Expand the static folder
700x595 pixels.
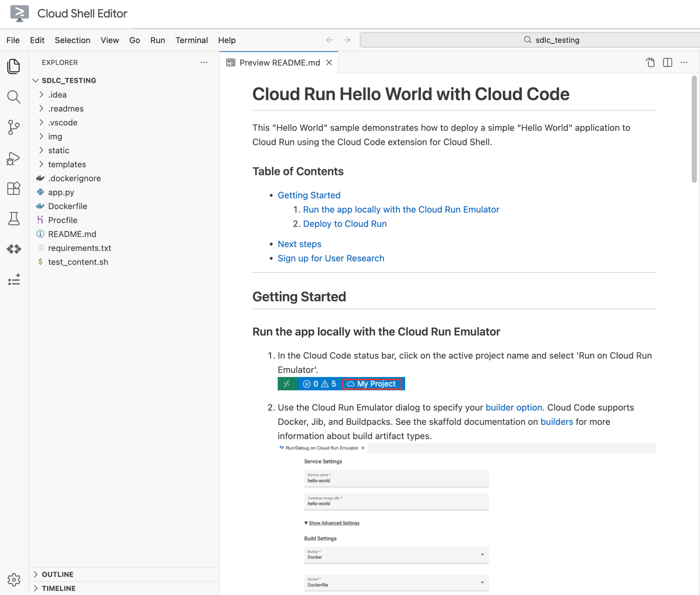coord(124,151)
